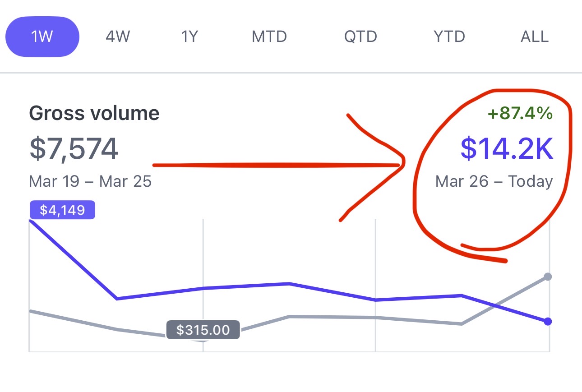This screenshot has height=392, width=582.
Task: Open the QTD range tab
Action: pyautogui.click(x=361, y=37)
